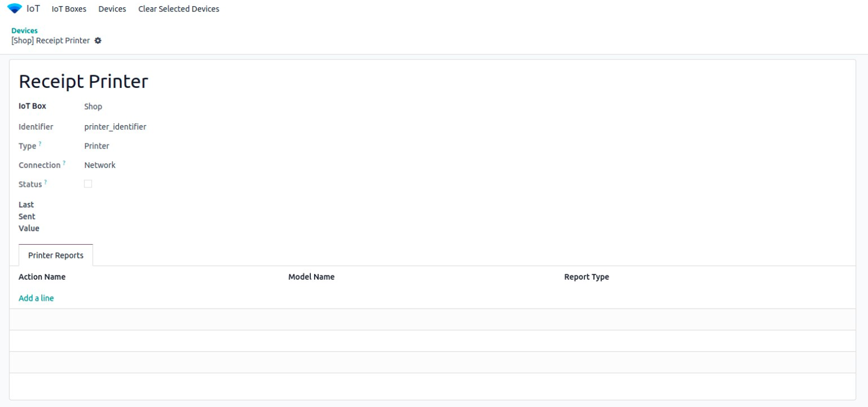Screen dimensions: 868x407
Task: Click the Identifier value printer_identifier
Action: 116,127
